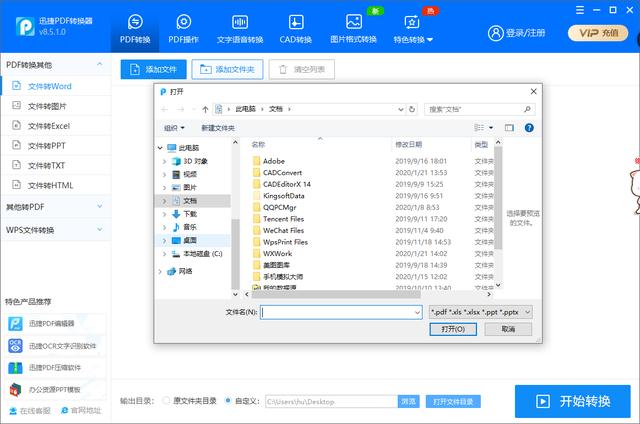Select 文件转TXT in the sidebar

(x=56, y=165)
